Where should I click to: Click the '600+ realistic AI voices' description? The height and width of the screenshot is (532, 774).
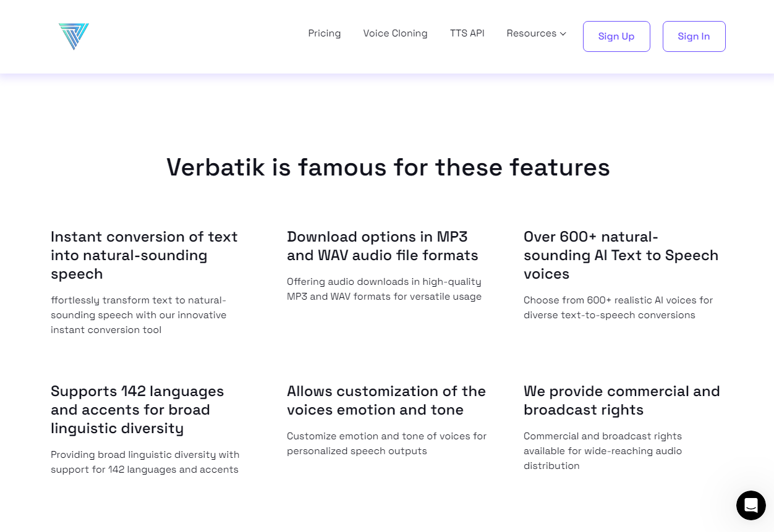(x=618, y=308)
